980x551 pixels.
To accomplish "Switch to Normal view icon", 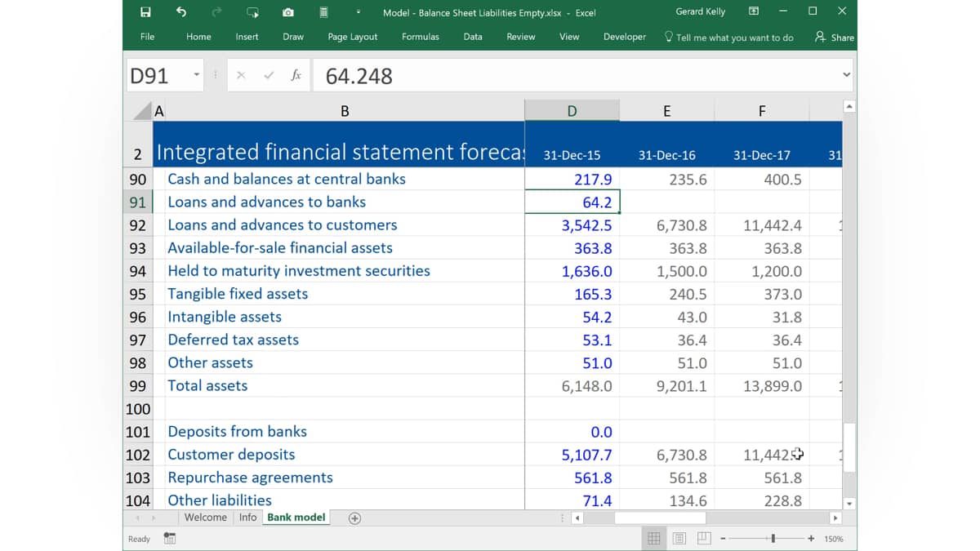I will 653,539.
